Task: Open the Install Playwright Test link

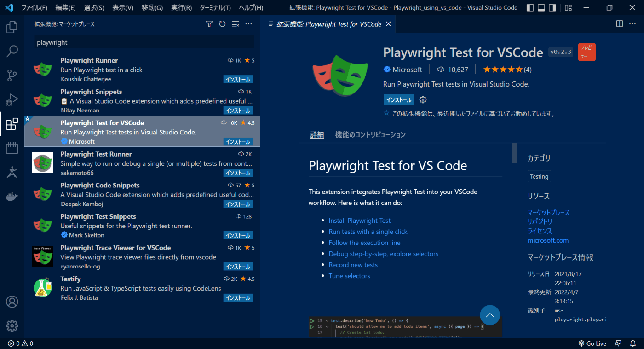Action: click(360, 221)
